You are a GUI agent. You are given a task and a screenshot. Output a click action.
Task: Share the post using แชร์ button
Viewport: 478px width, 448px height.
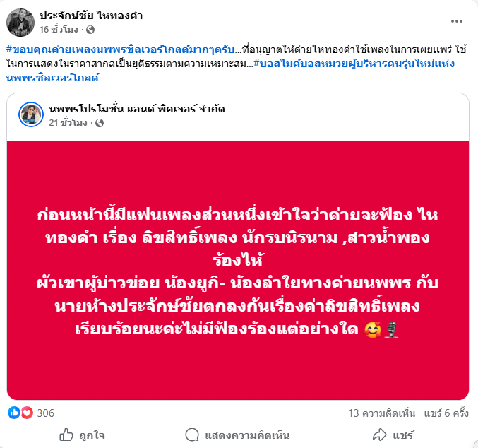(393, 435)
